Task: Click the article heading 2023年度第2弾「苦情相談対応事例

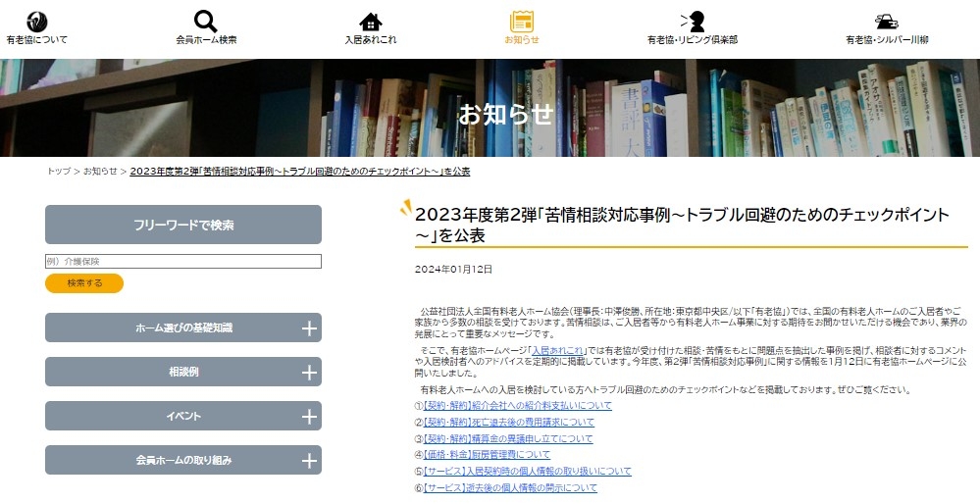Action: pyautogui.click(x=682, y=225)
